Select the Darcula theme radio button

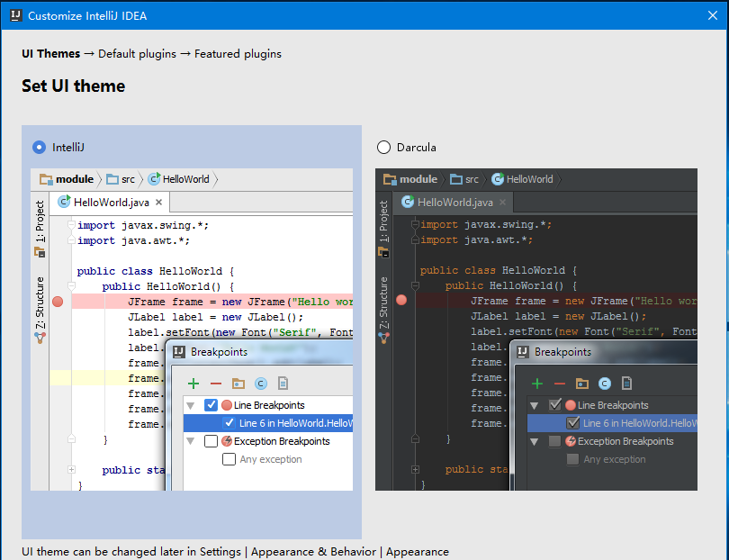[383, 148]
